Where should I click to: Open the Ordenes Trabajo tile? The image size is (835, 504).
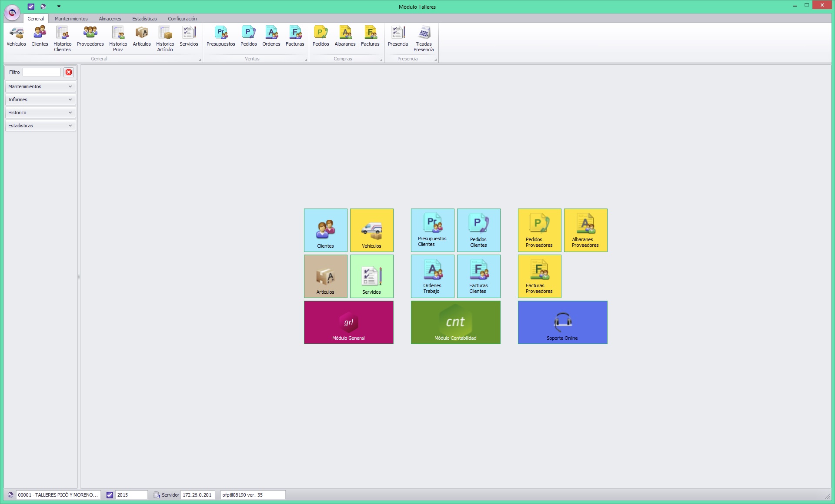(x=432, y=276)
